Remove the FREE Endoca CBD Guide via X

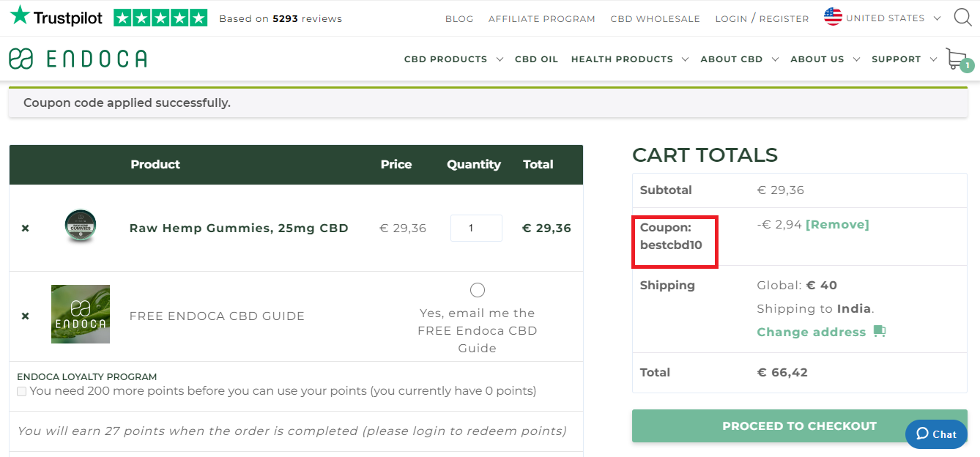pyautogui.click(x=25, y=316)
